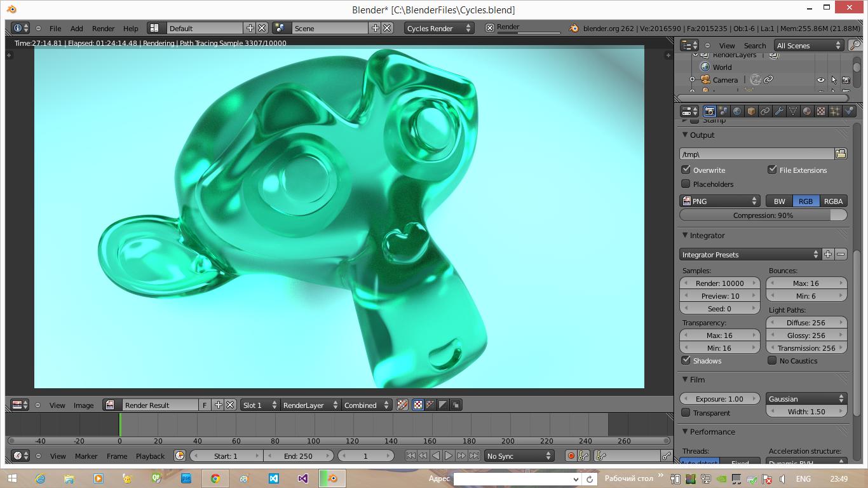The width and height of the screenshot is (868, 488).
Task: Open the Add menu
Action: point(76,28)
